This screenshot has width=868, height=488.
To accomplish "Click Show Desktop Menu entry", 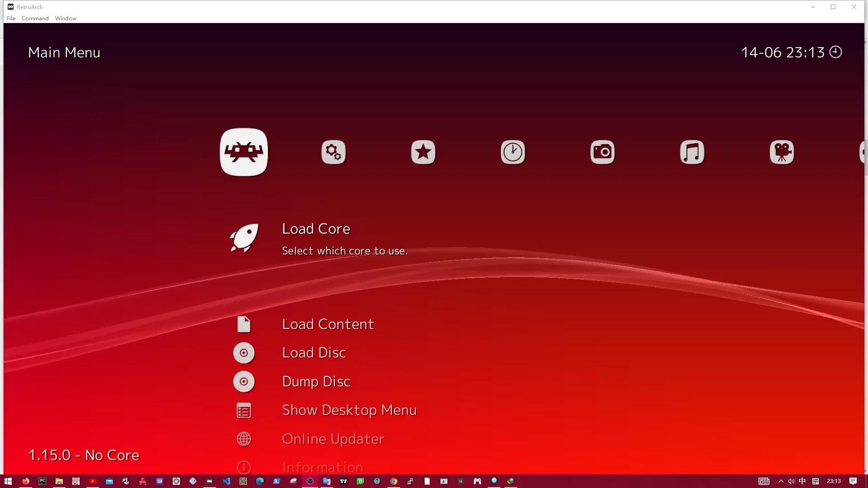I will 349,410.
